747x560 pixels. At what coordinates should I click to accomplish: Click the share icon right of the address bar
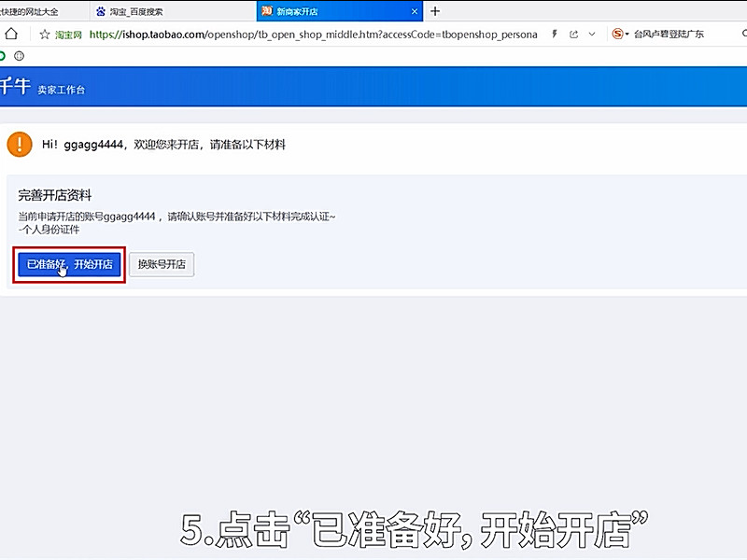point(574,34)
